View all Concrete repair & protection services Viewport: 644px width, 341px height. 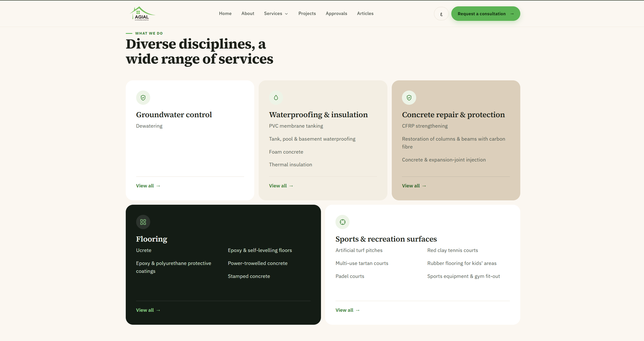(414, 186)
